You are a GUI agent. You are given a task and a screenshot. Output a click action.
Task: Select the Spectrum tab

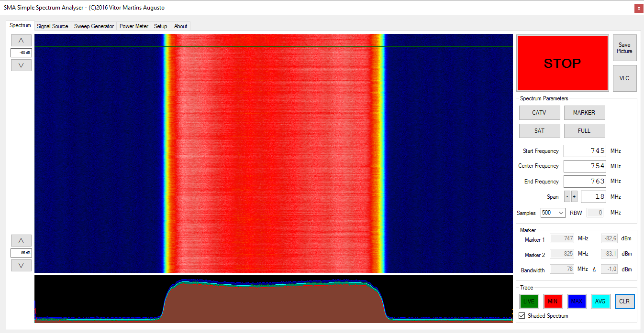tap(20, 25)
